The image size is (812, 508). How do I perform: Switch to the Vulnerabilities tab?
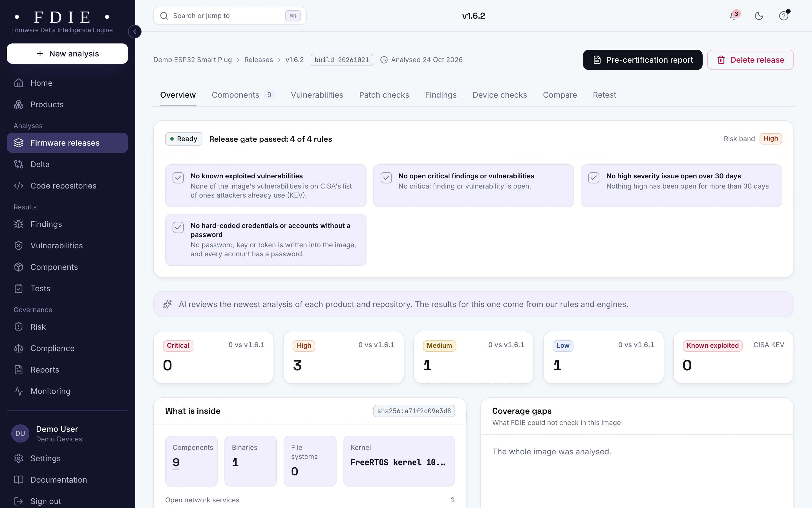pos(317,95)
